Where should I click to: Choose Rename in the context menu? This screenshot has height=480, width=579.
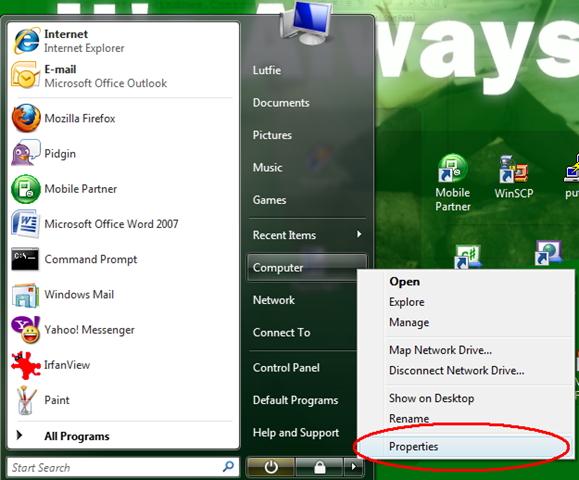(x=409, y=419)
